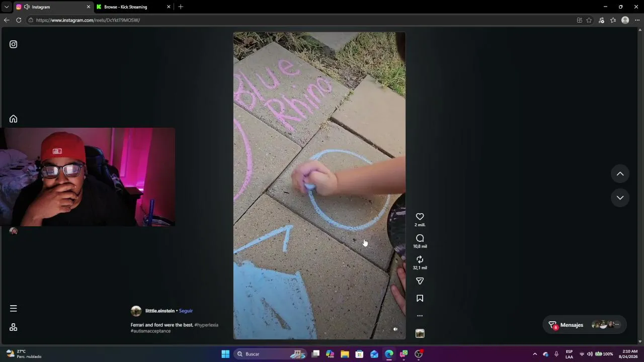Switch the ESP LAA keyboard language
This screenshot has height=362, width=644.
pos(569,354)
